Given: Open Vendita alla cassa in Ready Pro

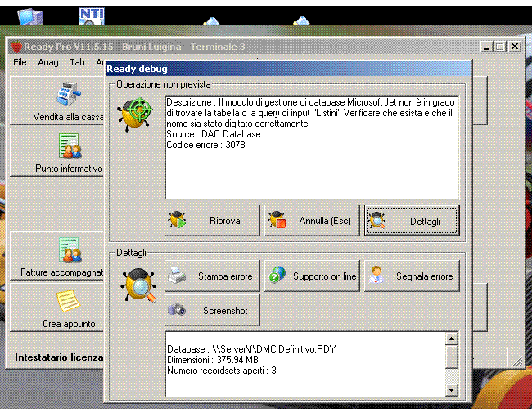Looking at the screenshot, I should click(x=57, y=101).
